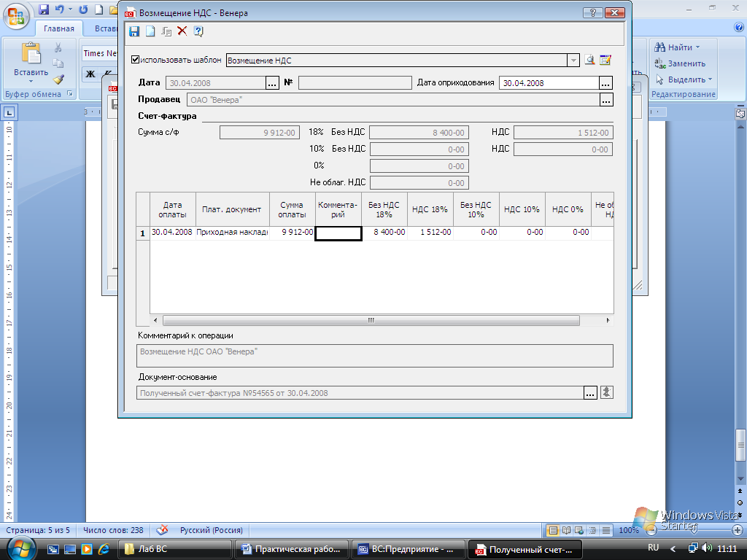Viewport: 747px width, 560px height.
Task: Click the 100% zoom level button
Action: click(x=628, y=530)
